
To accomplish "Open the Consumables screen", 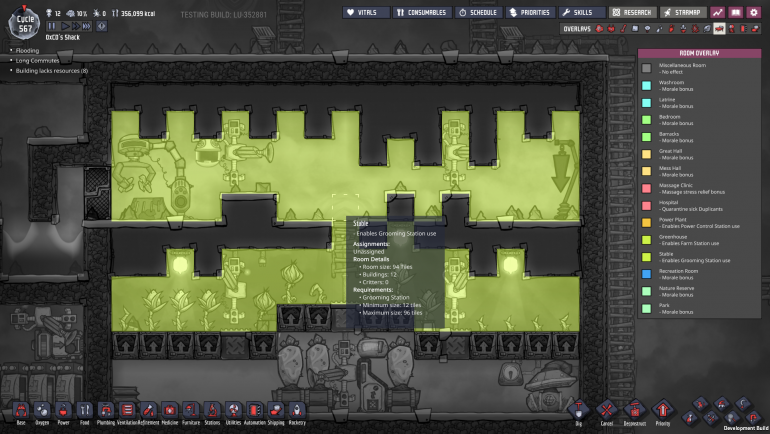I will [x=422, y=12].
